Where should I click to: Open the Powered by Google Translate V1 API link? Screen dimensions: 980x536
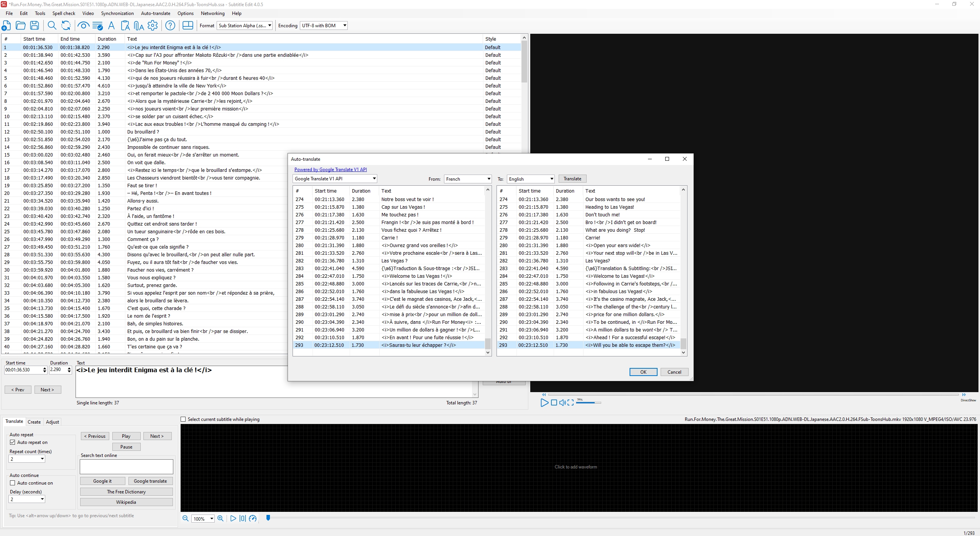point(331,170)
